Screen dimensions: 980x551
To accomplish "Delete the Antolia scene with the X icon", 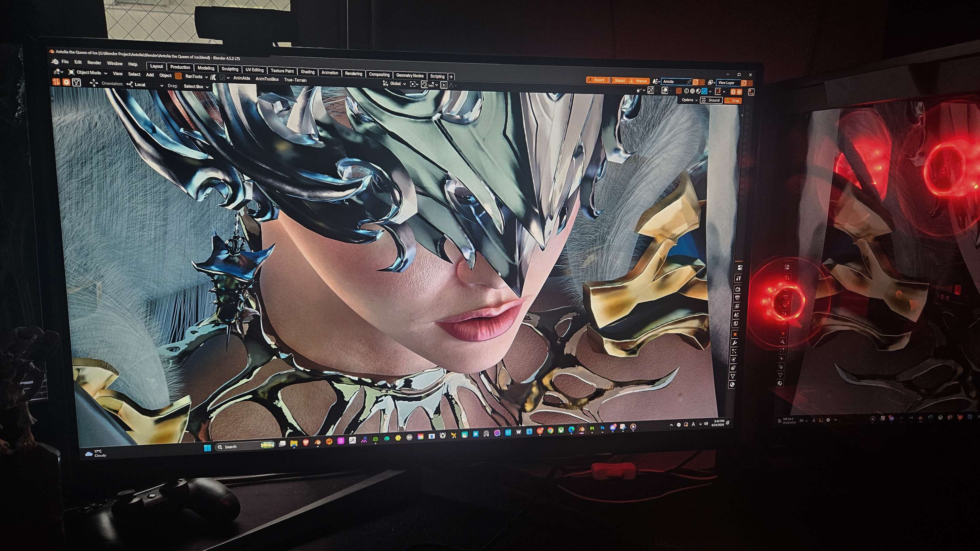I will [702, 82].
